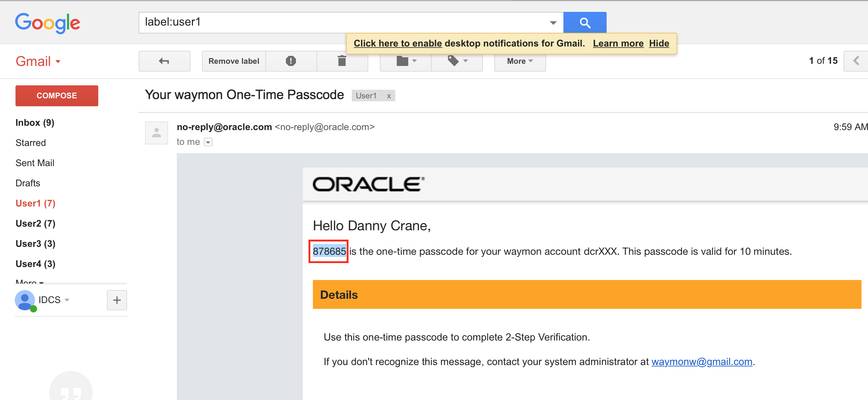The image size is (868, 400).
Task: Click the waymonw@gmail.com link
Action: tap(702, 362)
